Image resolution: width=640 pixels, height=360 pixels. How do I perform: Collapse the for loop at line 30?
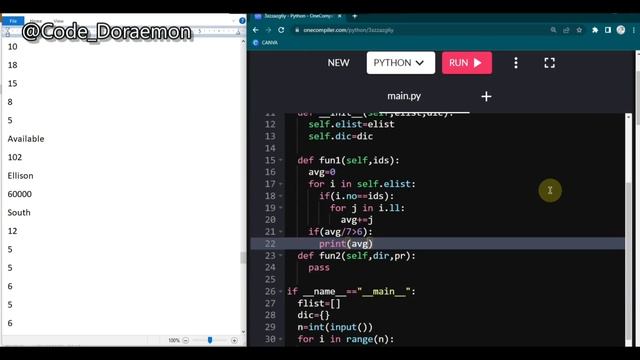click(281, 339)
